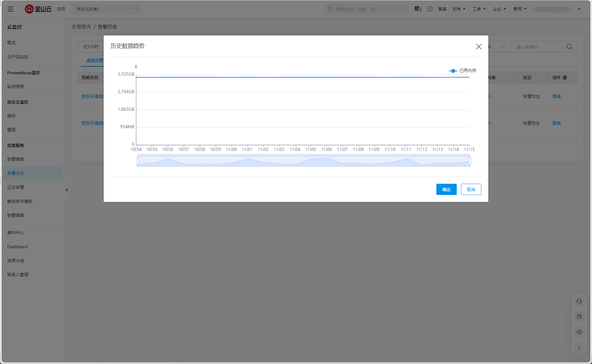Open the 近1小时 time range selector
592x364 pixels.
point(91,47)
